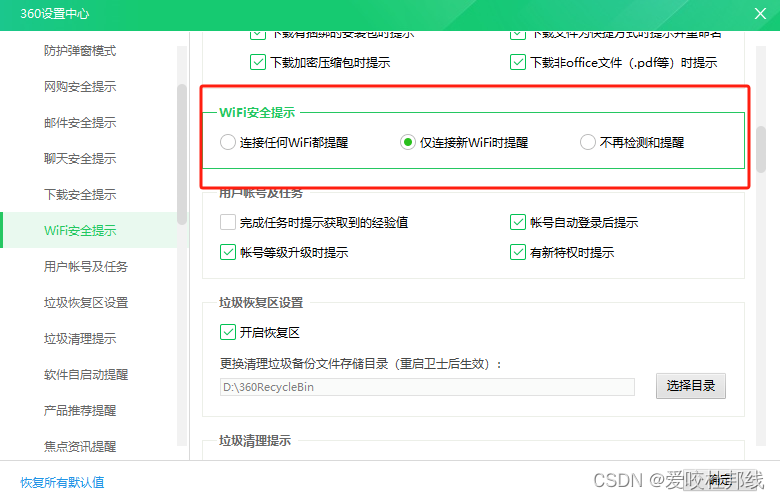Click the sidebar scrollbar thumb
This screenshot has height=500, width=780.
[182, 154]
